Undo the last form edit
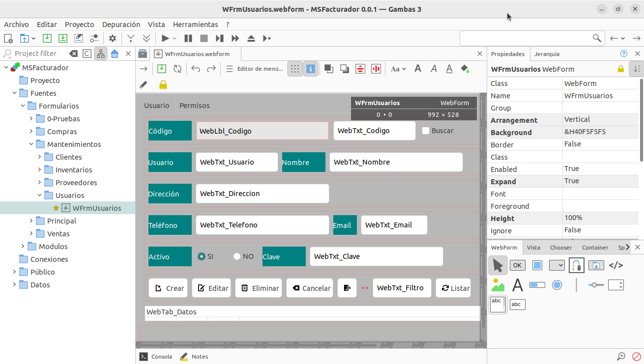Viewport: 644px width, 364px height. coord(196,69)
